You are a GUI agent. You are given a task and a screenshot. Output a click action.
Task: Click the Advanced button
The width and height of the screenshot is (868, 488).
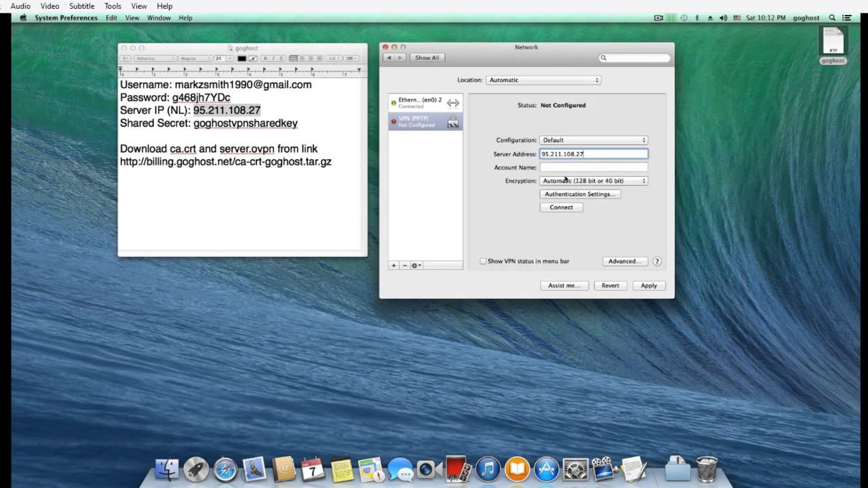(x=625, y=261)
